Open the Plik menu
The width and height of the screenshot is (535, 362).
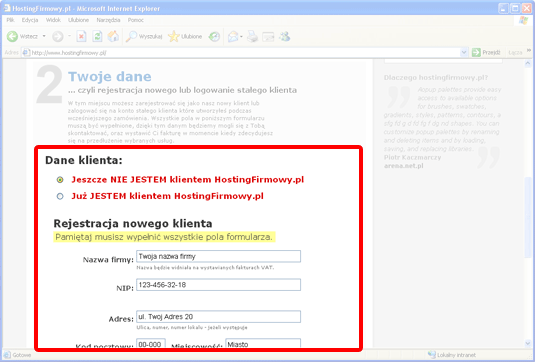point(10,20)
